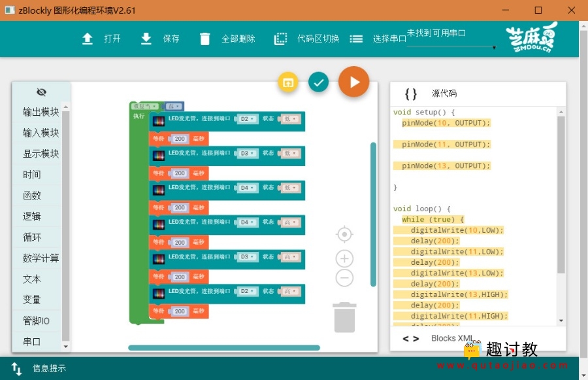Select the 逻辑 category
The image size is (588, 380).
[x=32, y=216]
